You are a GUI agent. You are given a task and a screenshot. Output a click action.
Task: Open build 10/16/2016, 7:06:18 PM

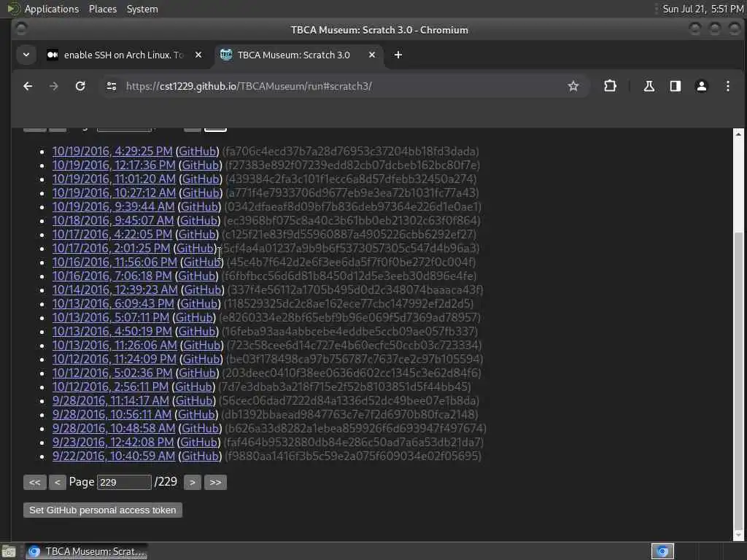click(112, 276)
